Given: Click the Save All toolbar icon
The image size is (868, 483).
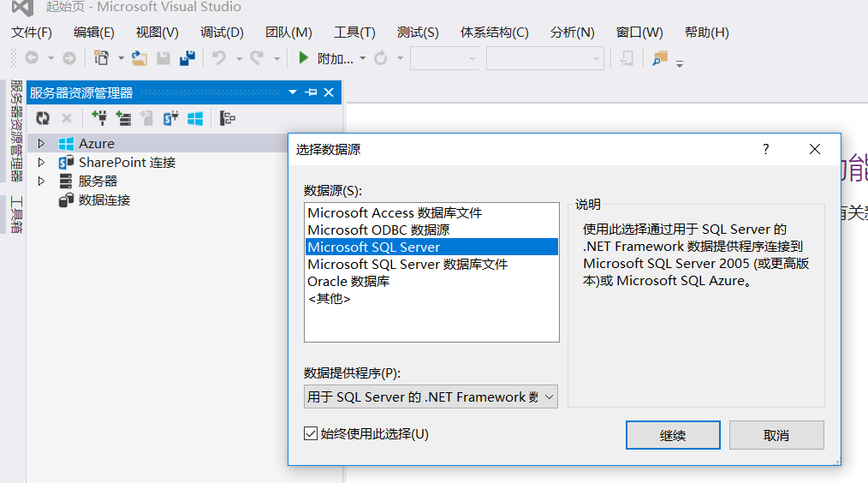Looking at the screenshot, I should [187, 58].
